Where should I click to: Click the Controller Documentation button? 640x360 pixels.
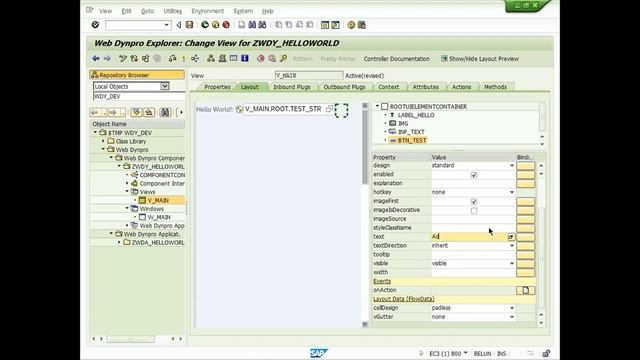click(x=397, y=59)
